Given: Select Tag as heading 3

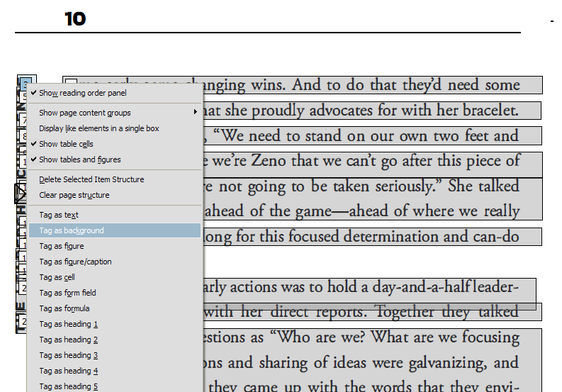Looking at the screenshot, I should point(115,355).
